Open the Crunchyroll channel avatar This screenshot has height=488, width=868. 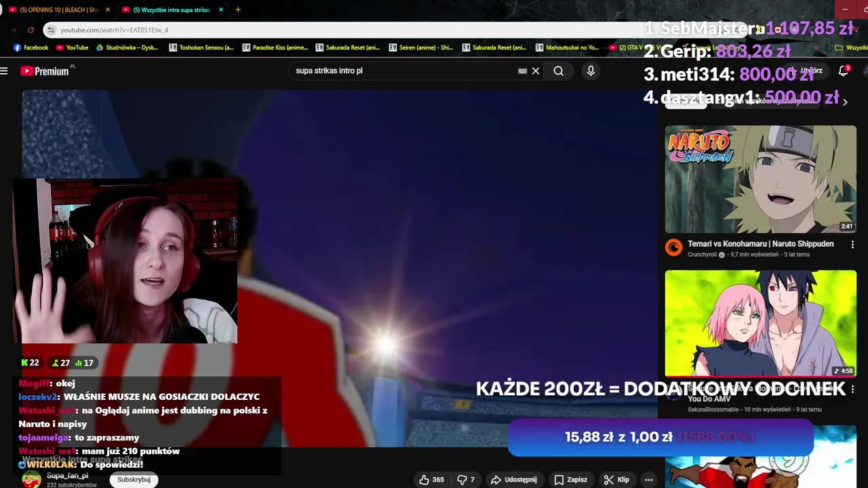[673, 247]
